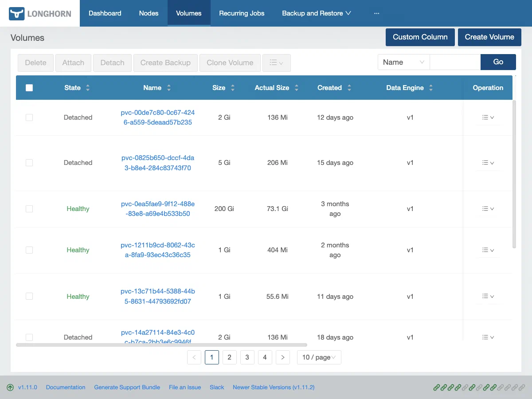Sort by Created column arrows

pyautogui.click(x=349, y=88)
